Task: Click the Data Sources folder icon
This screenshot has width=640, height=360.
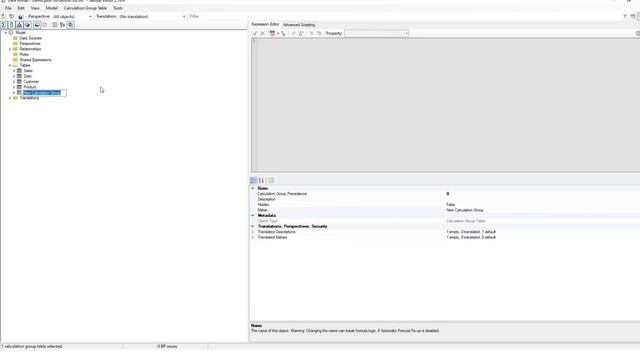Action: [x=15, y=38]
